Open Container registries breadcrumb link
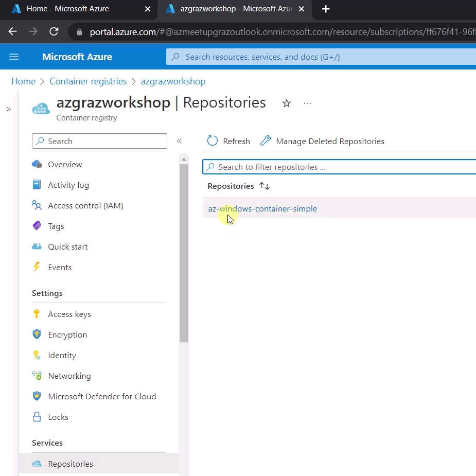 click(x=88, y=81)
